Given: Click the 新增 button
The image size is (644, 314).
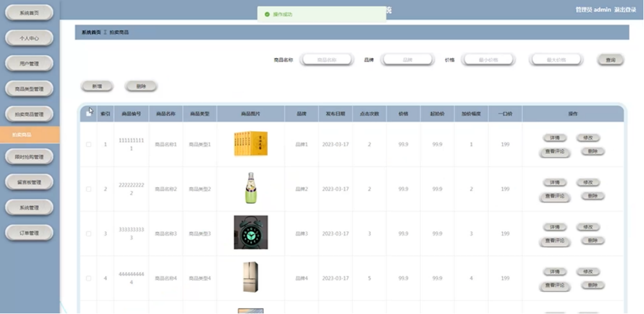Looking at the screenshot, I should [x=97, y=86].
